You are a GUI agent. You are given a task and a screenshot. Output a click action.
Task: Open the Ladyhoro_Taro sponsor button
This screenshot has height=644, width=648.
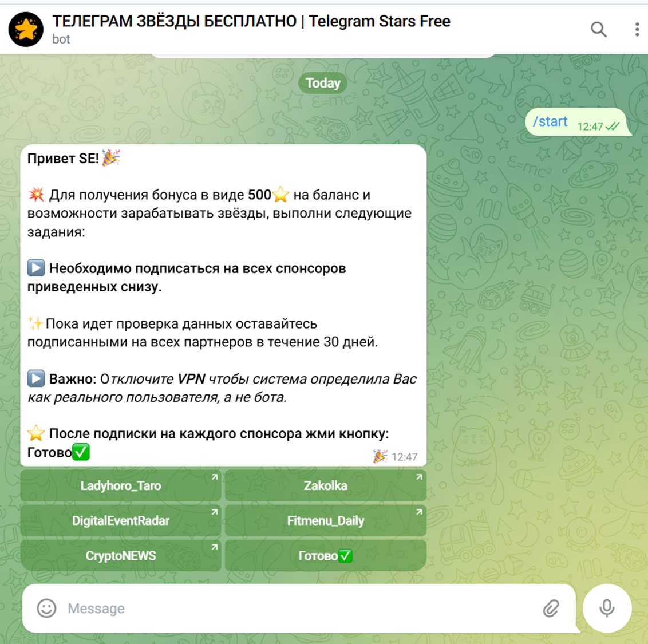pos(121,485)
